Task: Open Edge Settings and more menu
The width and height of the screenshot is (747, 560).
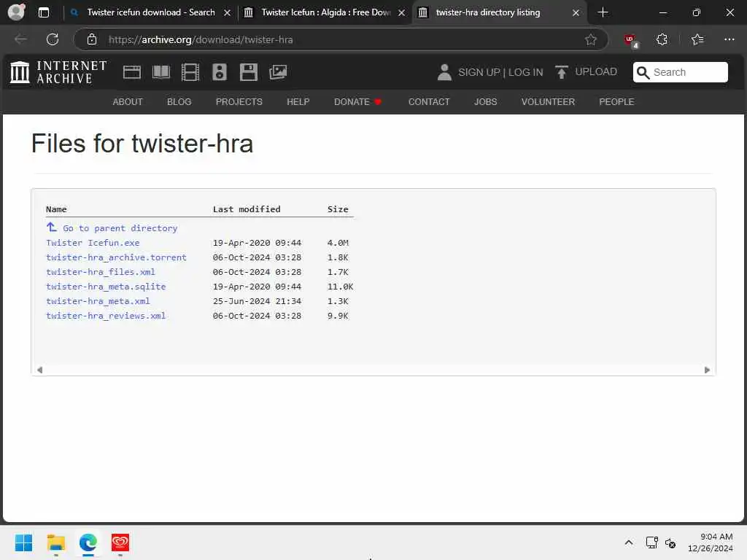Action: pyautogui.click(x=729, y=39)
